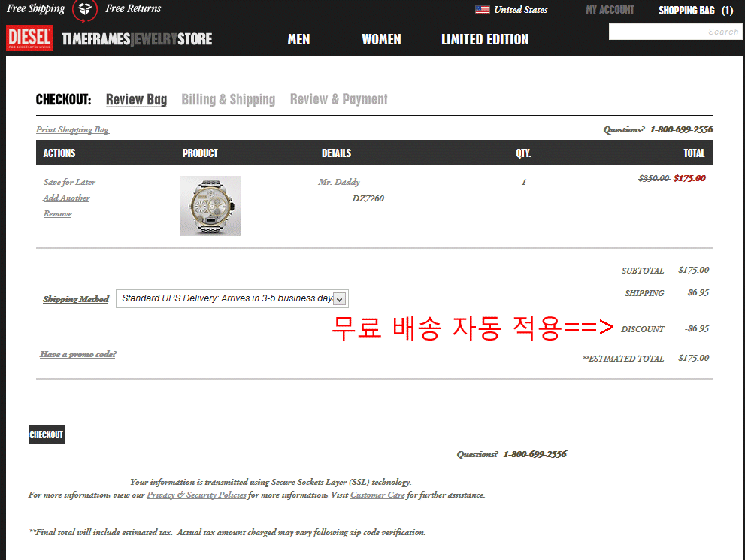Go to Billing & Shipping step

(228, 100)
